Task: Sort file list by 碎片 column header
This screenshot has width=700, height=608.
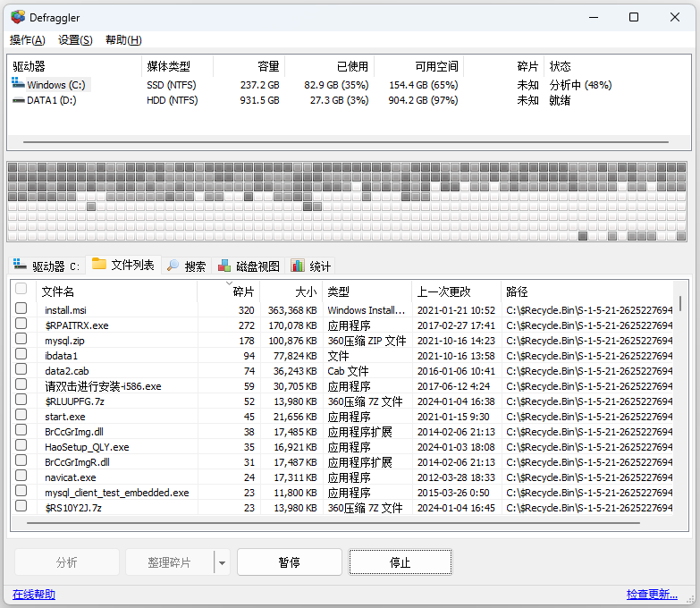Action: [x=243, y=291]
